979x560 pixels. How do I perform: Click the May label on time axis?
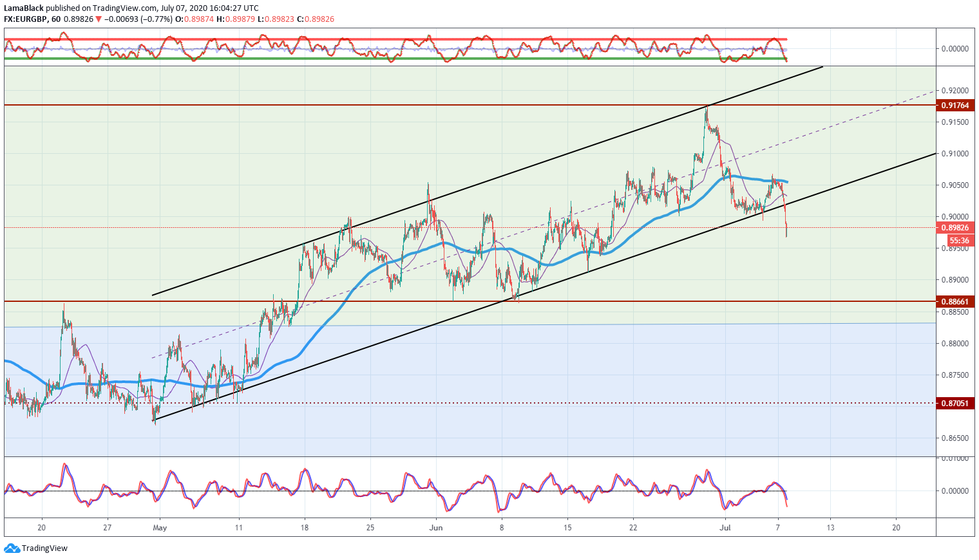tap(160, 528)
